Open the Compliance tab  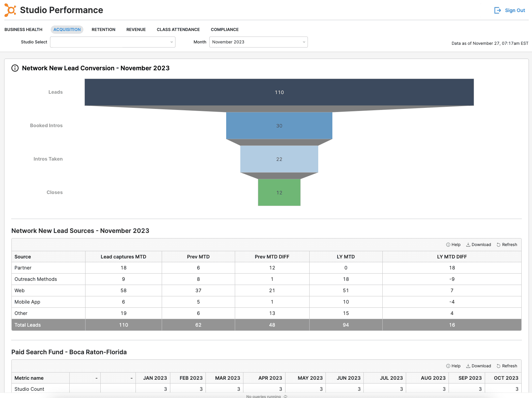225,30
